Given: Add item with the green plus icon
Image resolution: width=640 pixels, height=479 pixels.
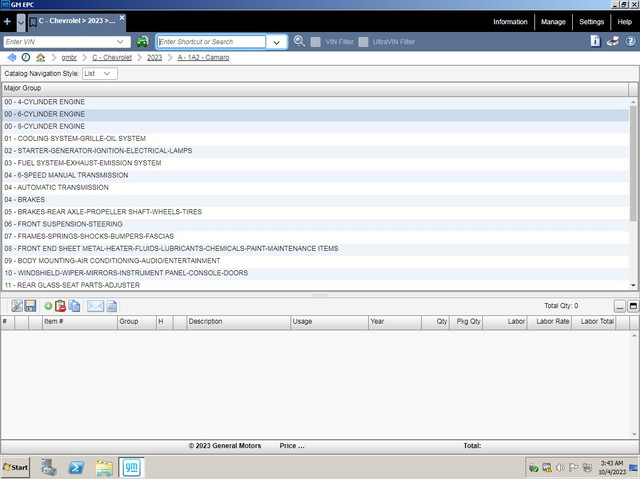Looking at the screenshot, I should 48,306.
